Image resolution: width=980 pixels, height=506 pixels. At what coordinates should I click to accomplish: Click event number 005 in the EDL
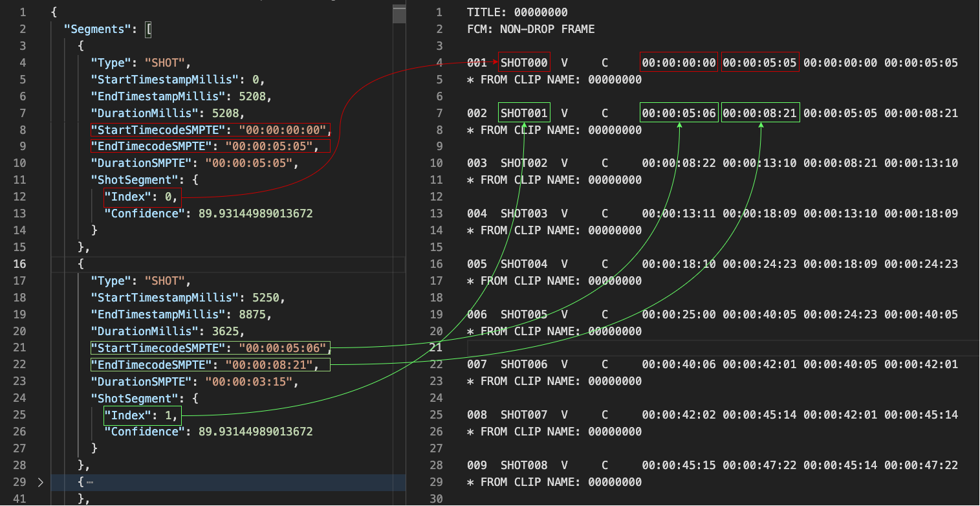point(477,264)
